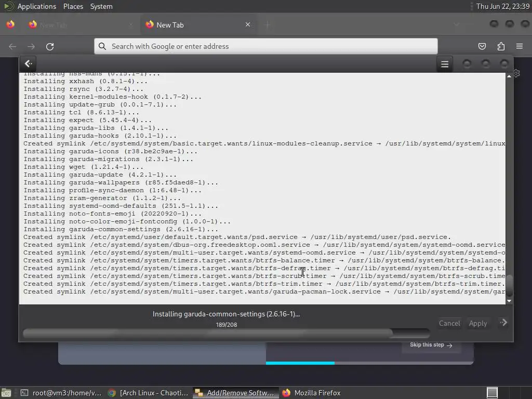Go forward in Firefox history
The width and height of the screenshot is (532, 399).
point(31,46)
